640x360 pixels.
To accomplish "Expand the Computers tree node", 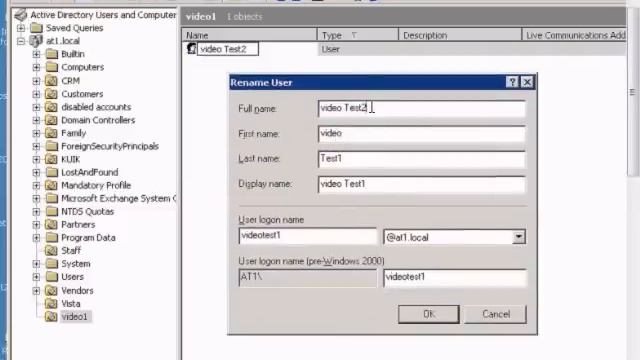I will click(36, 67).
